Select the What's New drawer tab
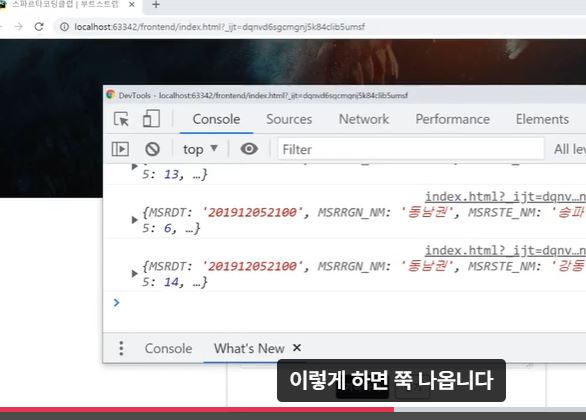The image size is (586, 420). pos(249,348)
